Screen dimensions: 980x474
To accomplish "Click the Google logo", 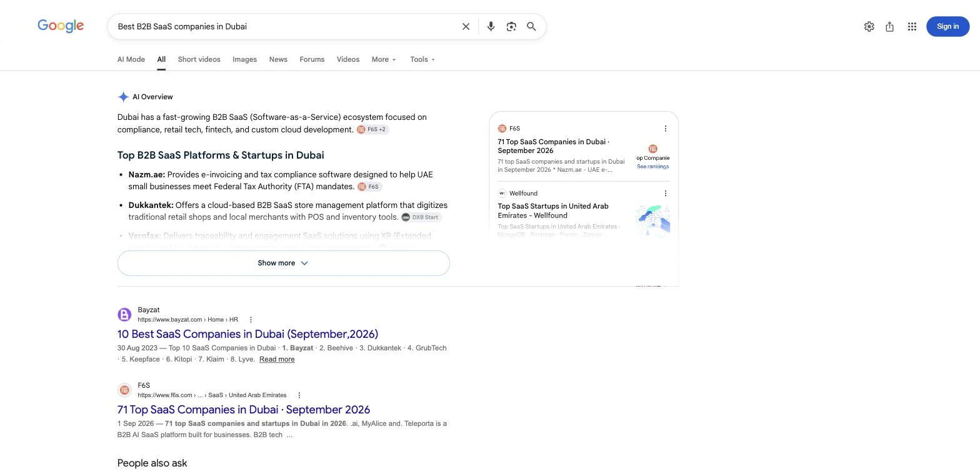I will click(61, 26).
